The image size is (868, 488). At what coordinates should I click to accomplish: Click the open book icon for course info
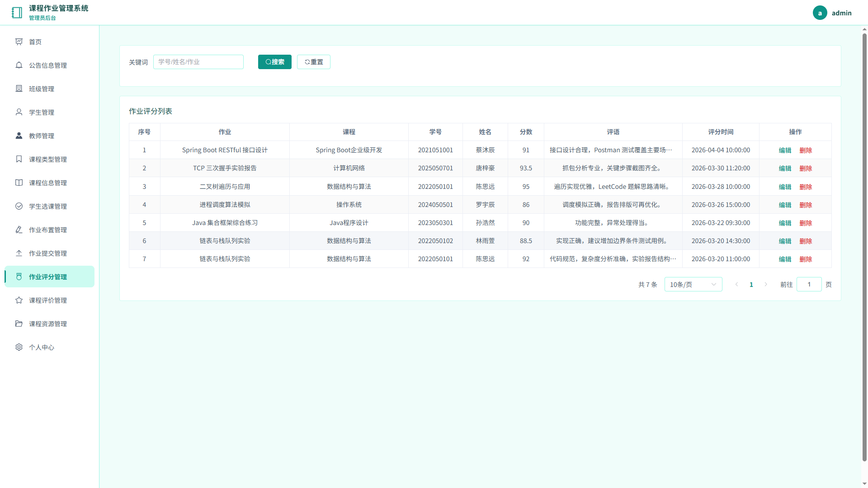tap(19, 183)
